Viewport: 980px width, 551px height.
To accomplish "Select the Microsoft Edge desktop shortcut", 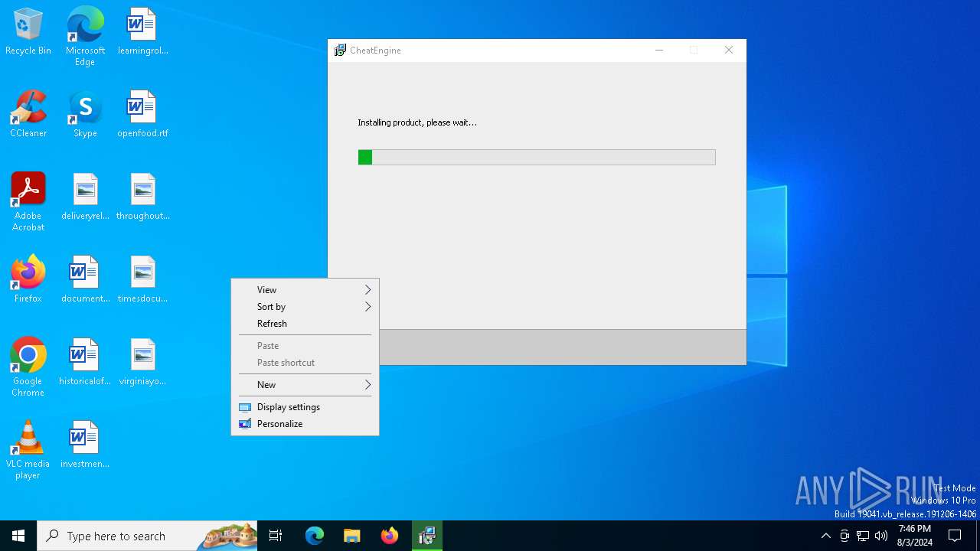I will point(85,37).
